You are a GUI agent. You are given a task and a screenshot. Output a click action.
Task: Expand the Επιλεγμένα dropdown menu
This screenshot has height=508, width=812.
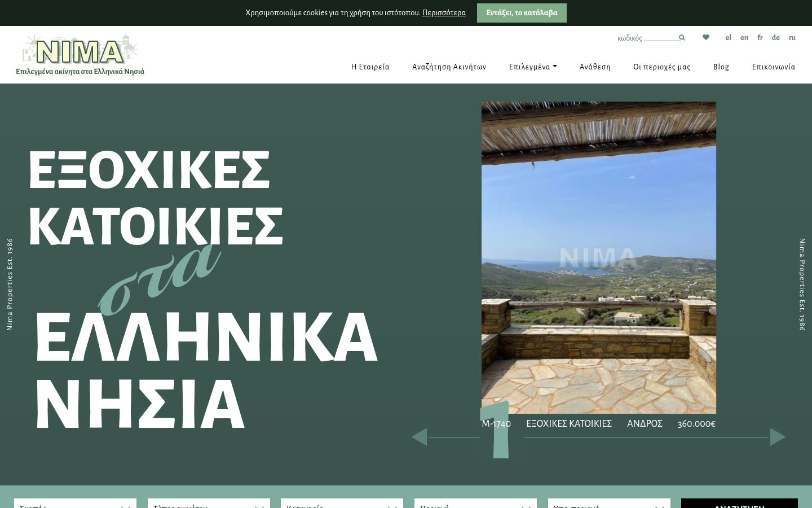[533, 67]
